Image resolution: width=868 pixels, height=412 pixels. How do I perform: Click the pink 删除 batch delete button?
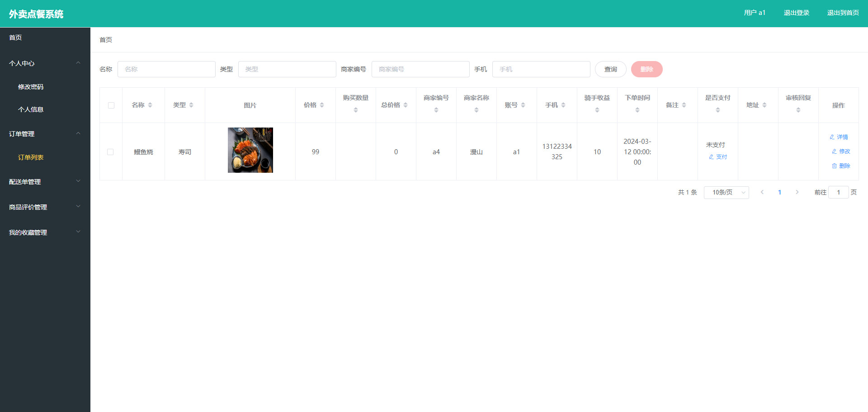pyautogui.click(x=647, y=69)
